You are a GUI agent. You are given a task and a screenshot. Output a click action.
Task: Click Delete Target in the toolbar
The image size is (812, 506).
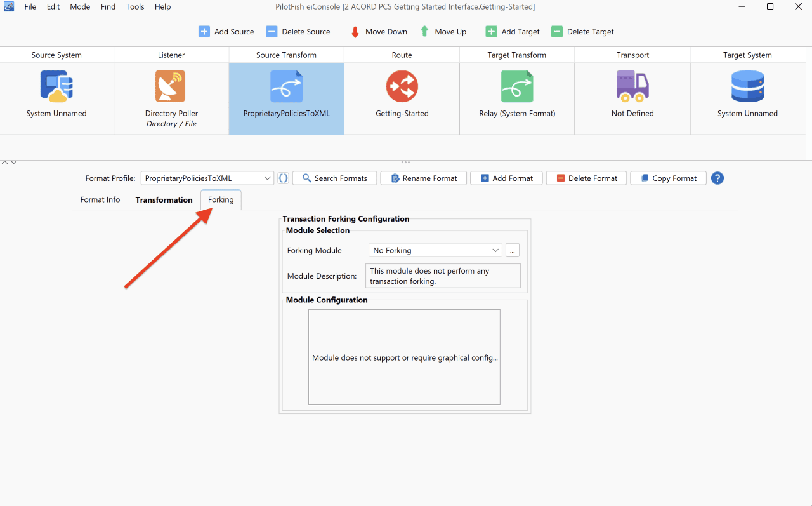pos(582,32)
